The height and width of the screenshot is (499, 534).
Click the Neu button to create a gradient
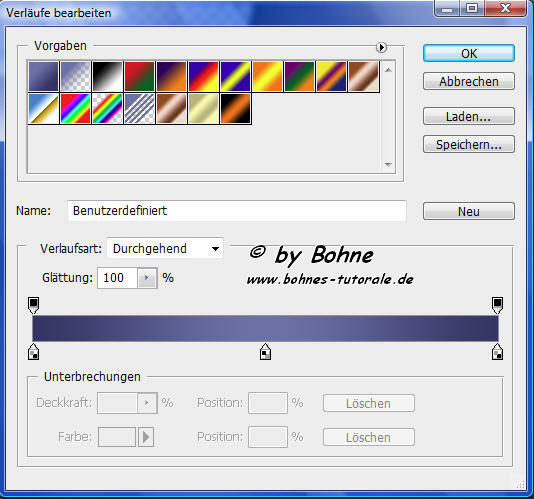[469, 211]
